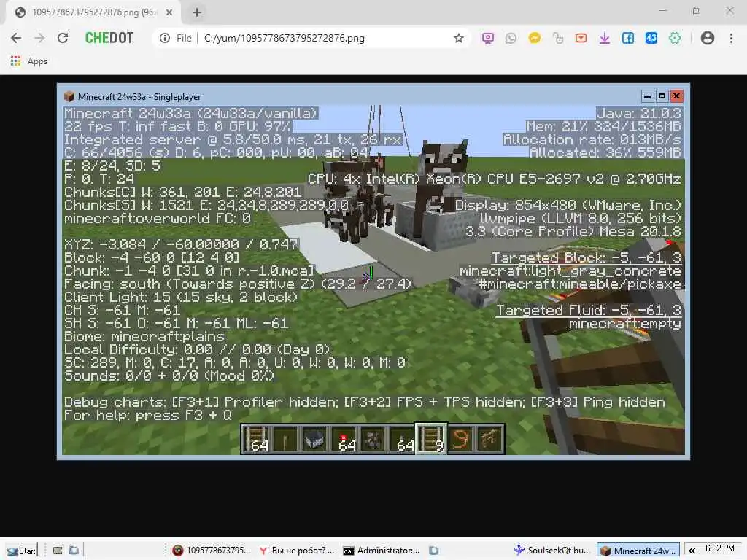Maximize the Minecraft window in the image
This screenshot has height=560, width=747.
(x=662, y=96)
